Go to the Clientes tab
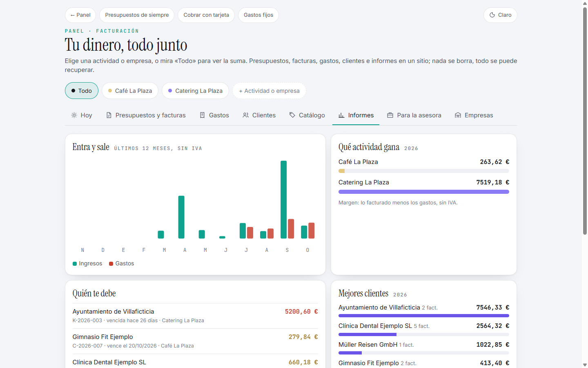This screenshot has height=368, width=588. pyautogui.click(x=259, y=115)
